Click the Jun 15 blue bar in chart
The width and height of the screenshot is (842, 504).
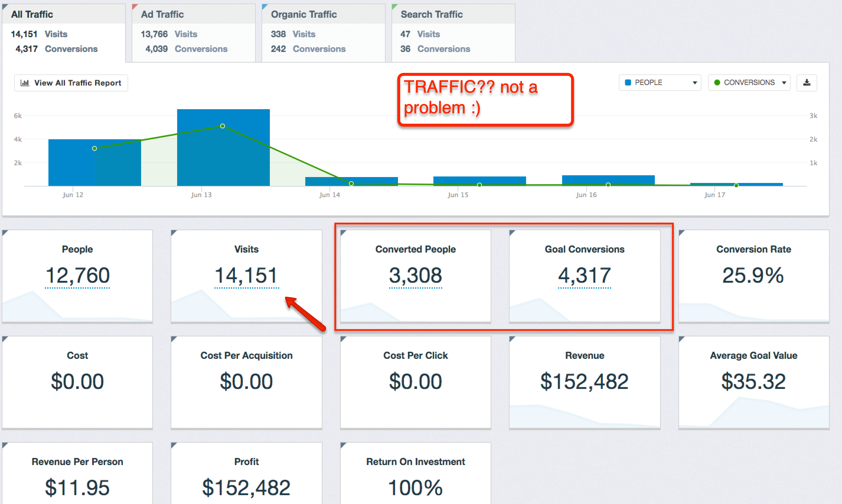pos(479,181)
